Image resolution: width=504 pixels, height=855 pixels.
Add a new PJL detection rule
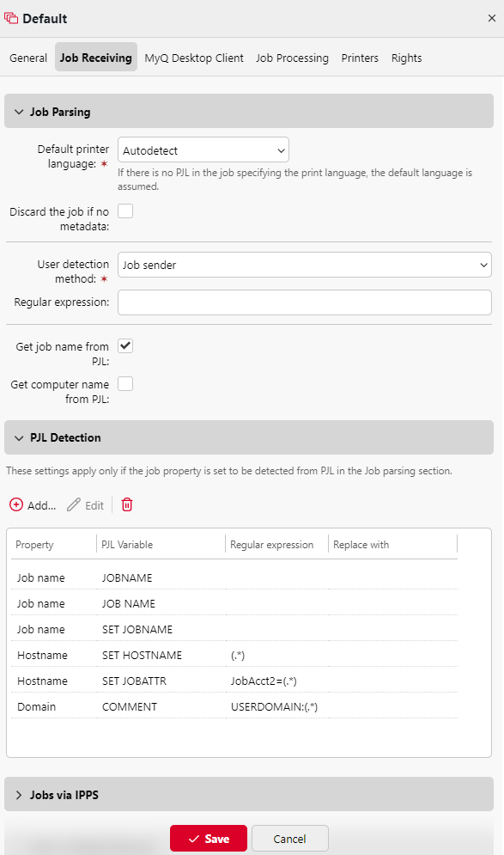pyautogui.click(x=32, y=505)
